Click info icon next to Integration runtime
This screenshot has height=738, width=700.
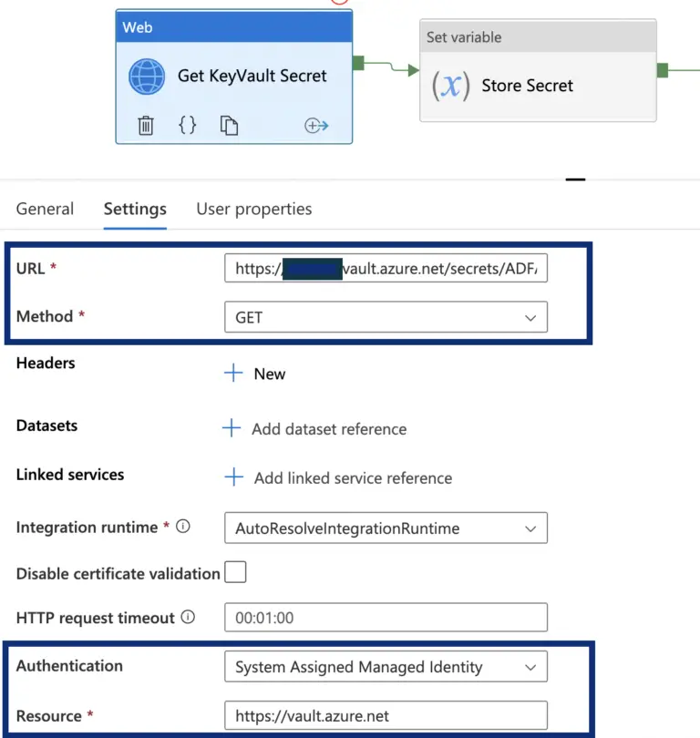tap(183, 527)
